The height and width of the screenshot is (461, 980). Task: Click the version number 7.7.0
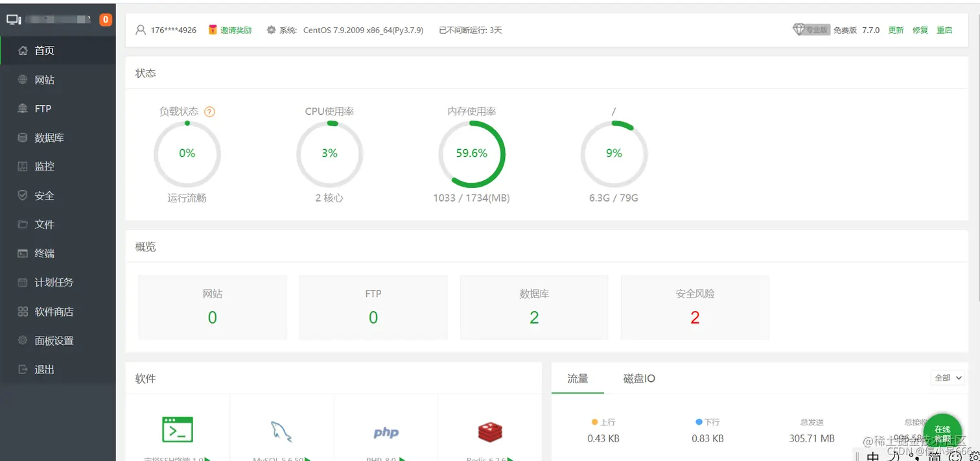pos(871,30)
